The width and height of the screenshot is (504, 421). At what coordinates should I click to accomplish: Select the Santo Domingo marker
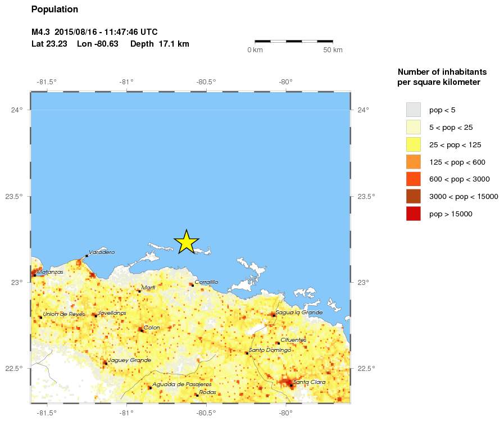pyautogui.click(x=247, y=354)
